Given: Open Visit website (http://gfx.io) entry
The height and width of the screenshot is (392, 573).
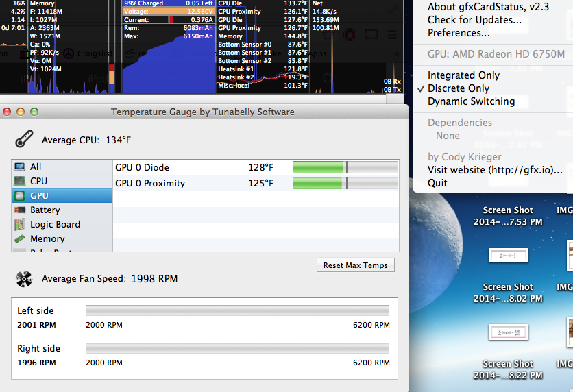Looking at the screenshot, I should tap(495, 170).
